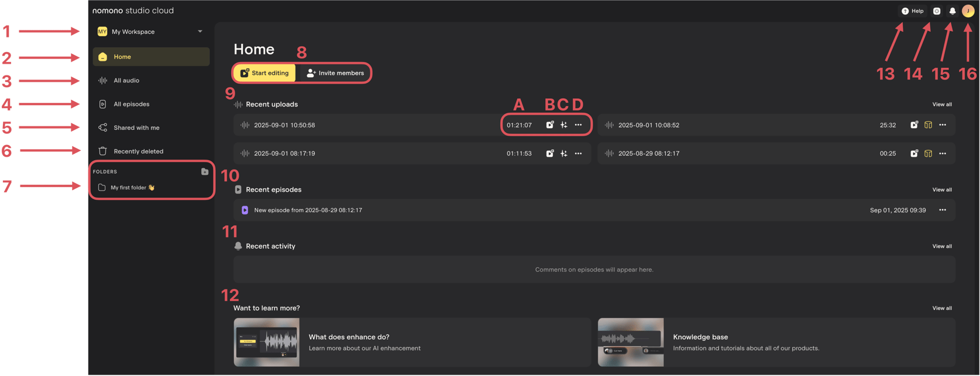Open the Help menu
Screen dimensions: 980x376
tap(913, 11)
